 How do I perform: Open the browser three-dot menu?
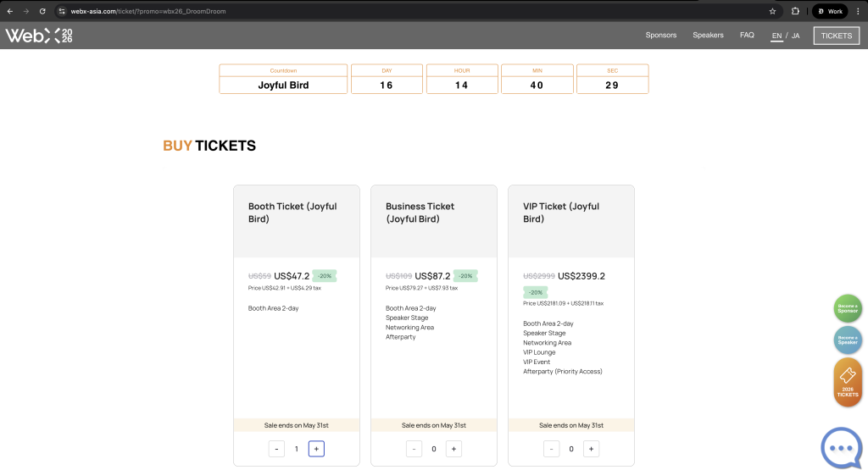pyautogui.click(x=858, y=11)
